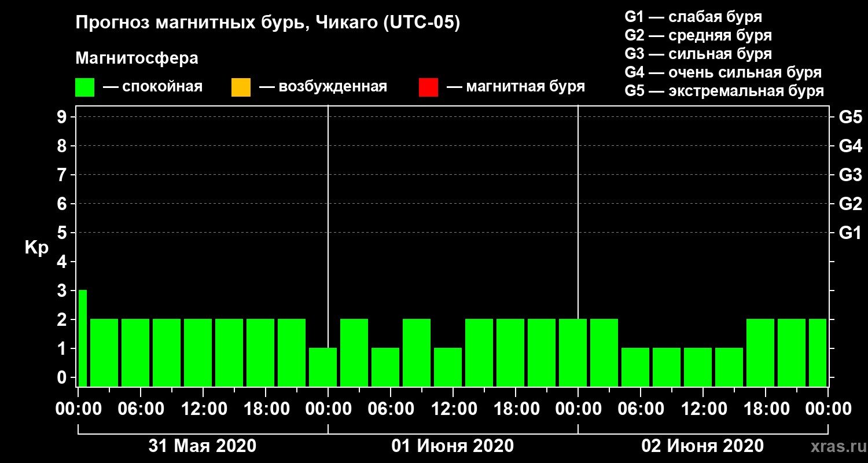Click the '02 Июня 2020' date label

click(x=703, y=446)
